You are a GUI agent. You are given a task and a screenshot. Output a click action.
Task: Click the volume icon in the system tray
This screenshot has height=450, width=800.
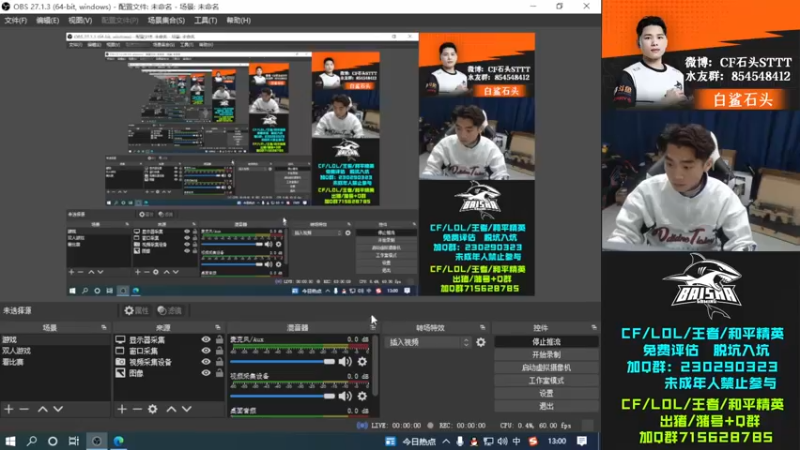[503, 441]
